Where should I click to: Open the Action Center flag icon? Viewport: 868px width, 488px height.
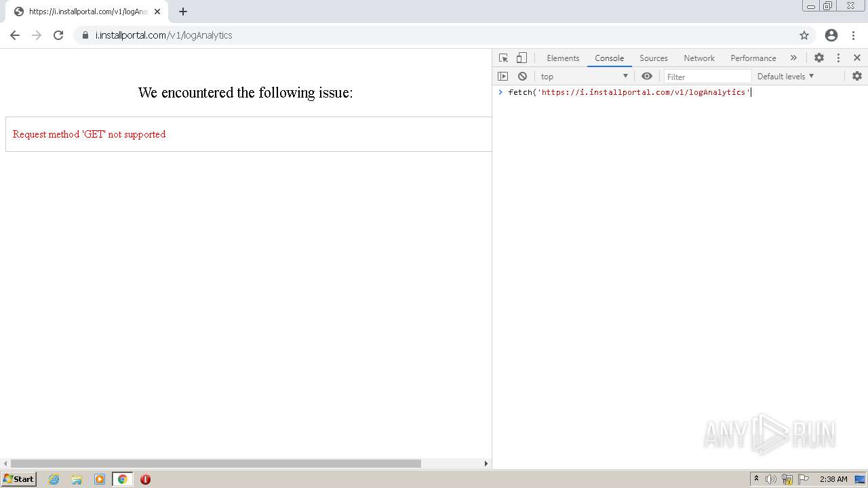[x=804, y=479]
